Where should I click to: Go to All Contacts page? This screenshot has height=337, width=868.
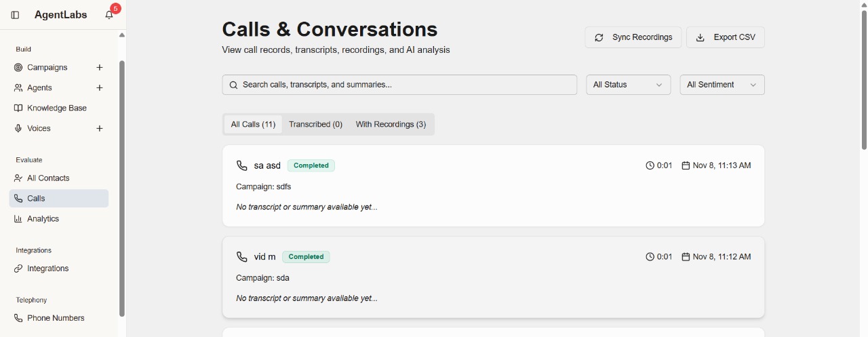pyautogui.click(x=48, y=178)
